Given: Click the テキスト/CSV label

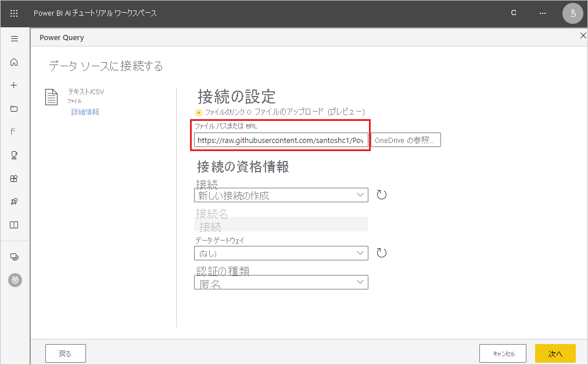Looking at the screenshot, I should pyautogui.click(x=86, y=91).
